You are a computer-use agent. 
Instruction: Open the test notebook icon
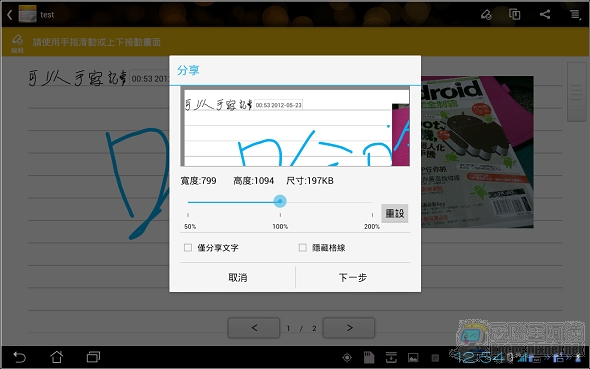point(27,14)
